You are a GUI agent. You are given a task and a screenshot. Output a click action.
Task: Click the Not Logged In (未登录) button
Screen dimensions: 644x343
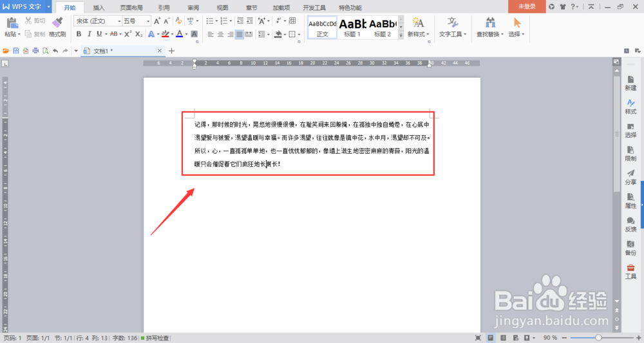[x=527, y=6]
